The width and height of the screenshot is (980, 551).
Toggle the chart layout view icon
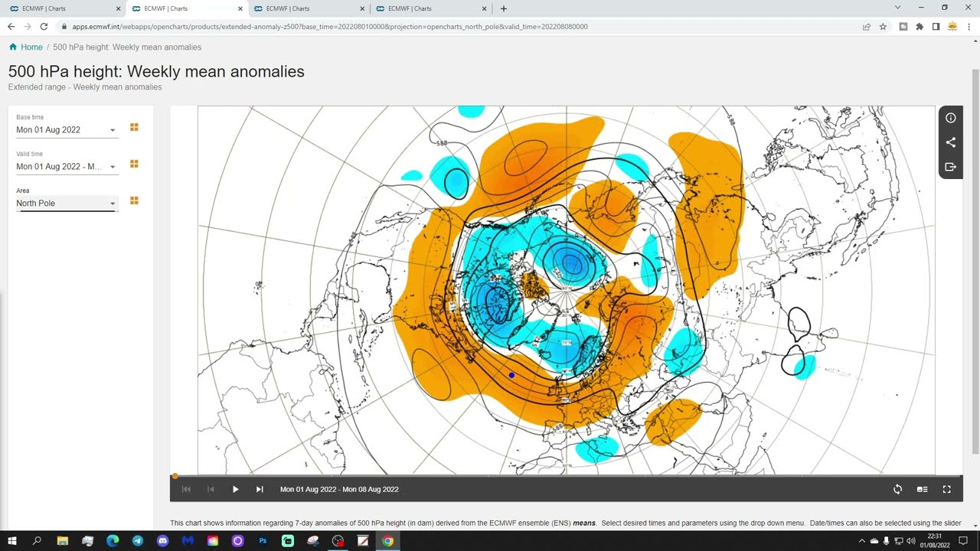click(x=922, y=489)
